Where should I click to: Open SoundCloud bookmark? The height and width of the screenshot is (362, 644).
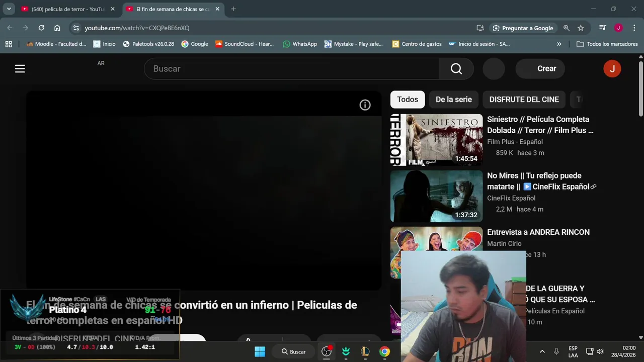[x=245, y=44]
